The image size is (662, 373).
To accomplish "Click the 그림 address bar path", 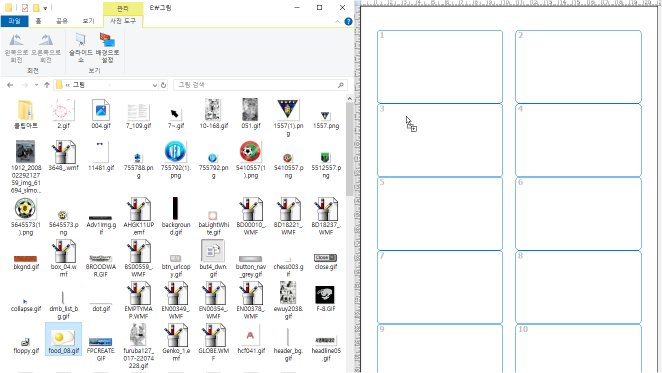I will tap(79, 85).
